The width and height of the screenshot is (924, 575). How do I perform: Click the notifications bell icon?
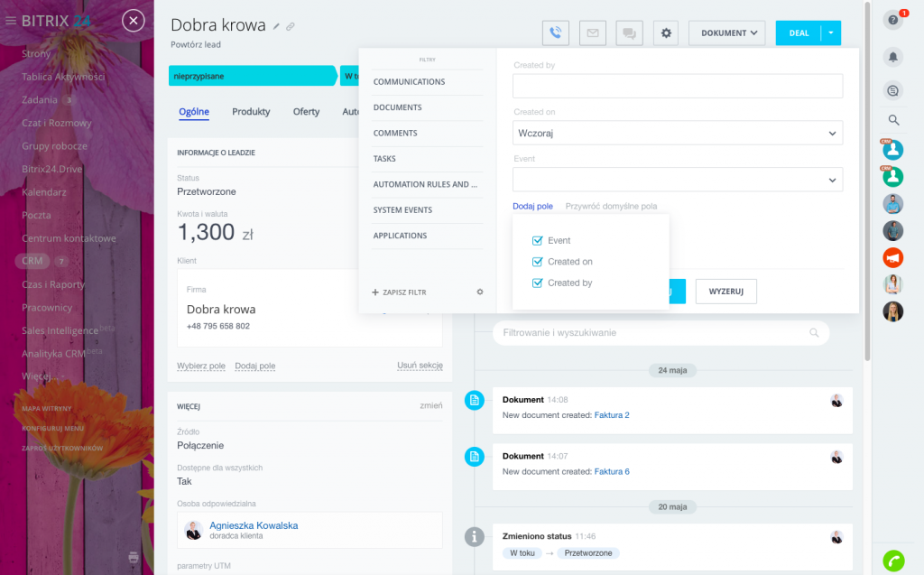(893, 56)
